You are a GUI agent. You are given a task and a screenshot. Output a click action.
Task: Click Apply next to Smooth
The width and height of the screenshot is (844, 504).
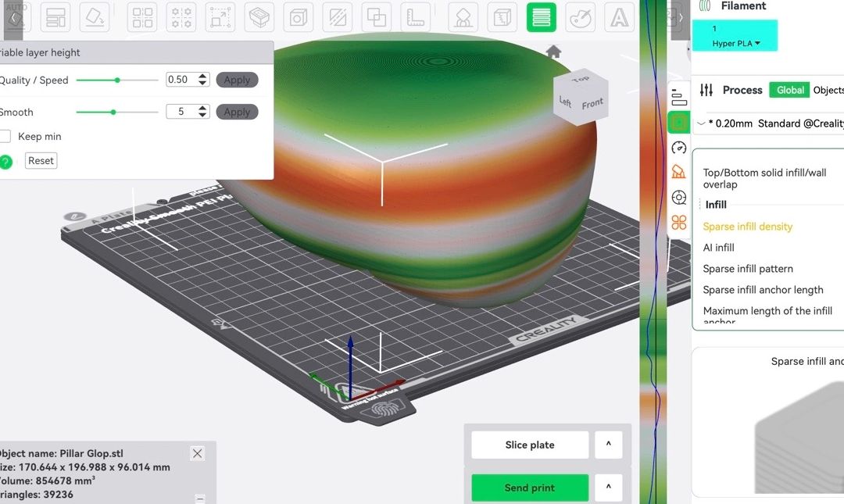(237, 112)
